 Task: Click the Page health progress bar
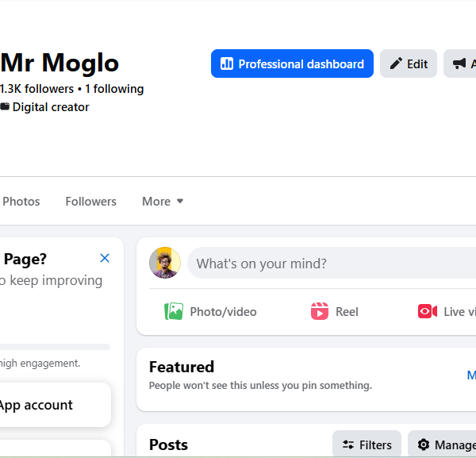pos(55,347)
